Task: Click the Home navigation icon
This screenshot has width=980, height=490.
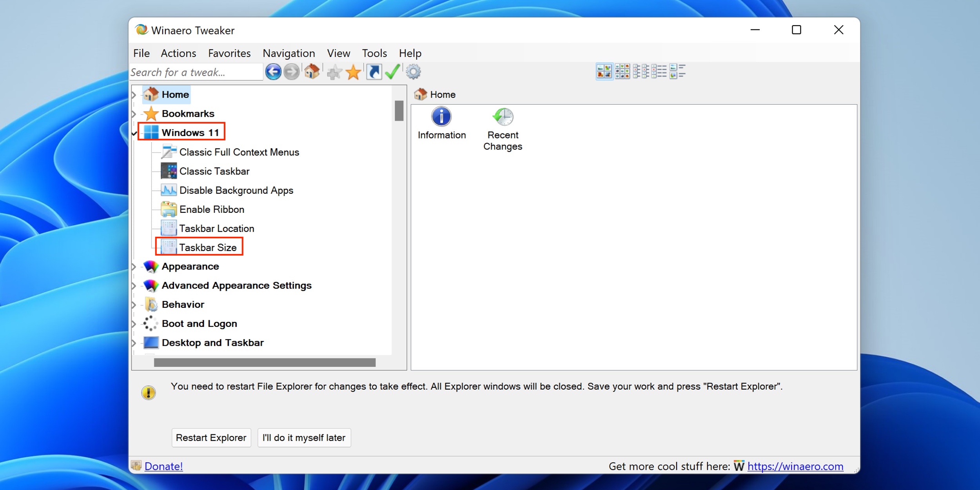Action: [311, 71]
